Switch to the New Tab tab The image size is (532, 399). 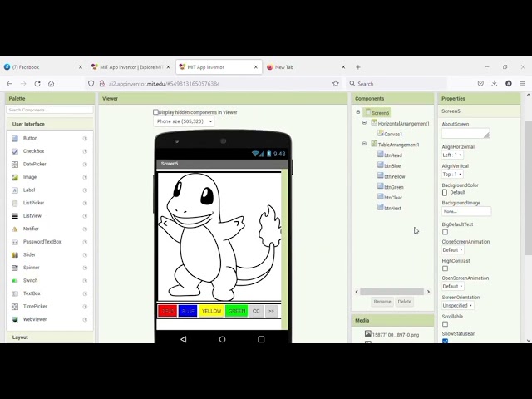(x=306, y=67)
